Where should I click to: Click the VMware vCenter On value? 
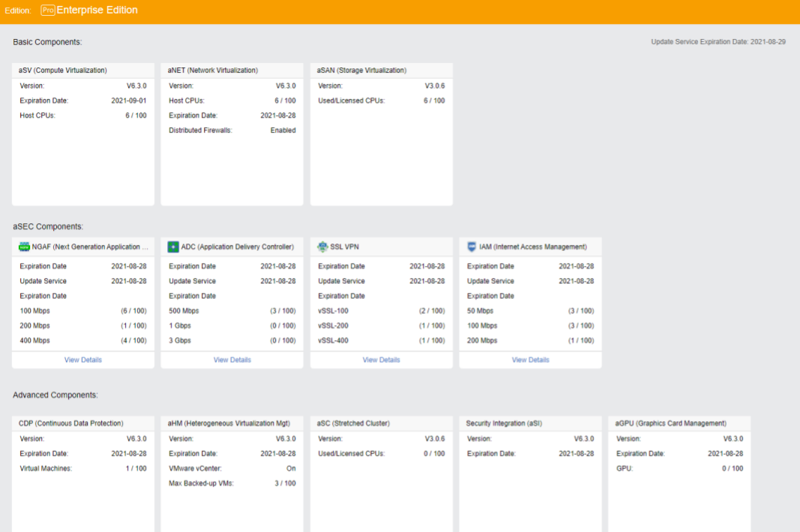tap(291, 468)
